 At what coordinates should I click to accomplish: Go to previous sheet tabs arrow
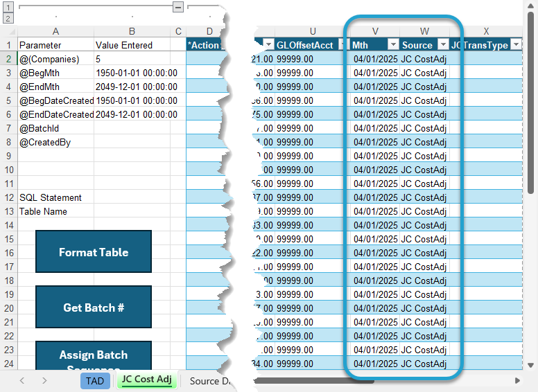(x=22, y=381)
